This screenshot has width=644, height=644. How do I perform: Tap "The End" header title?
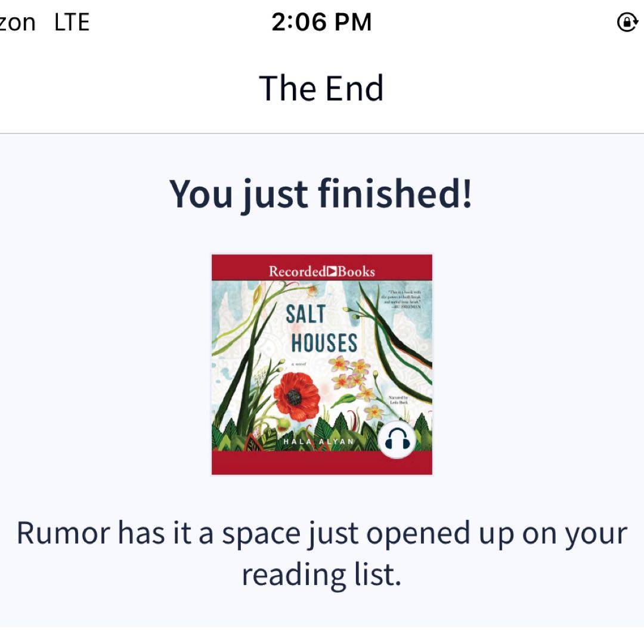point(321,88)
